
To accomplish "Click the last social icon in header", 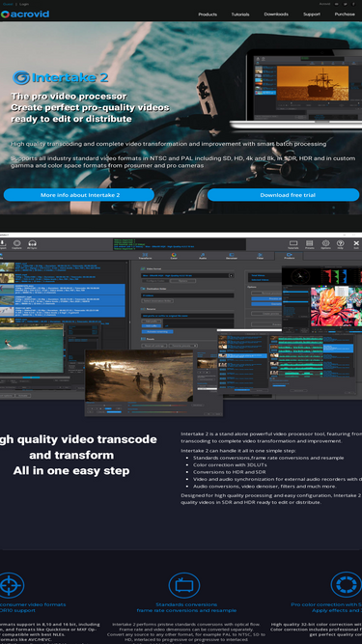I will (353, 4).
